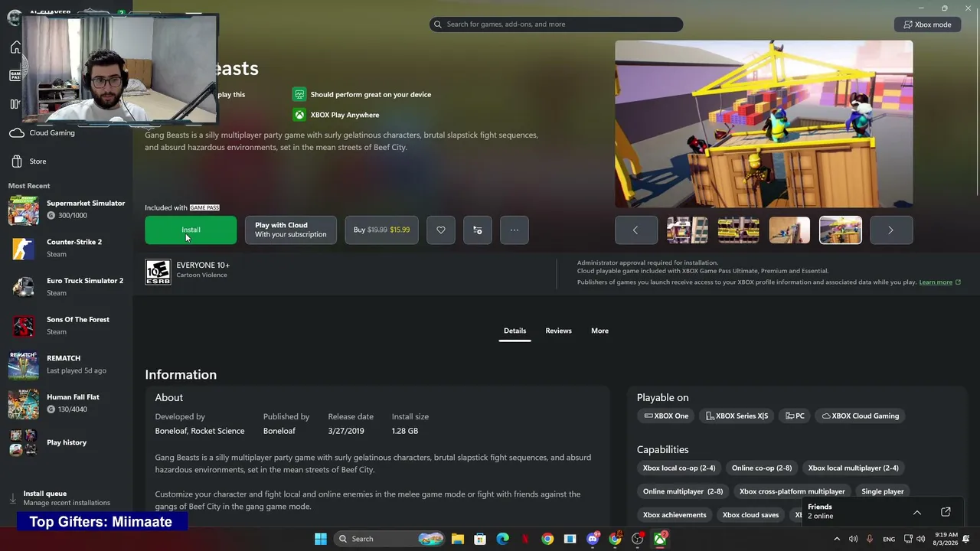Launch Microsoft Store from the taskbar
980x551 pixels.
(x=480, y=539)
